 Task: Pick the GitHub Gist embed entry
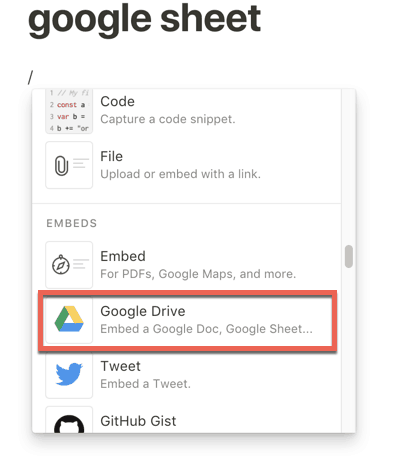click(187, 421)
